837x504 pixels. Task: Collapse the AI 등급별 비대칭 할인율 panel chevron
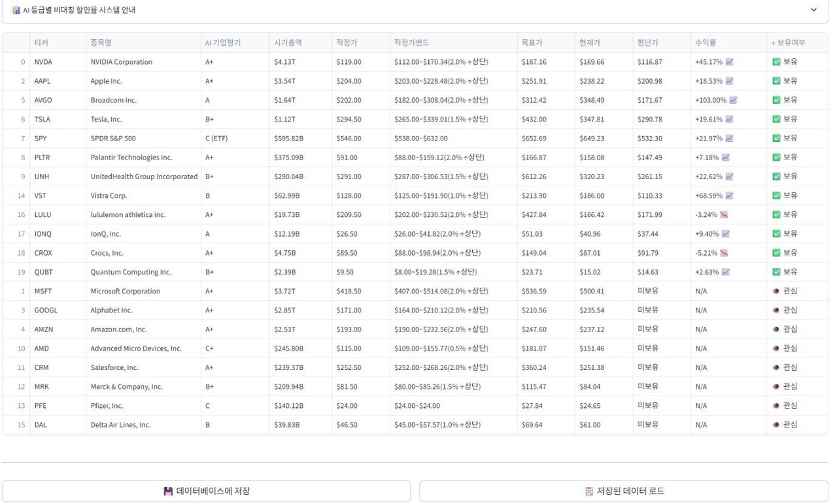(813, 10)
